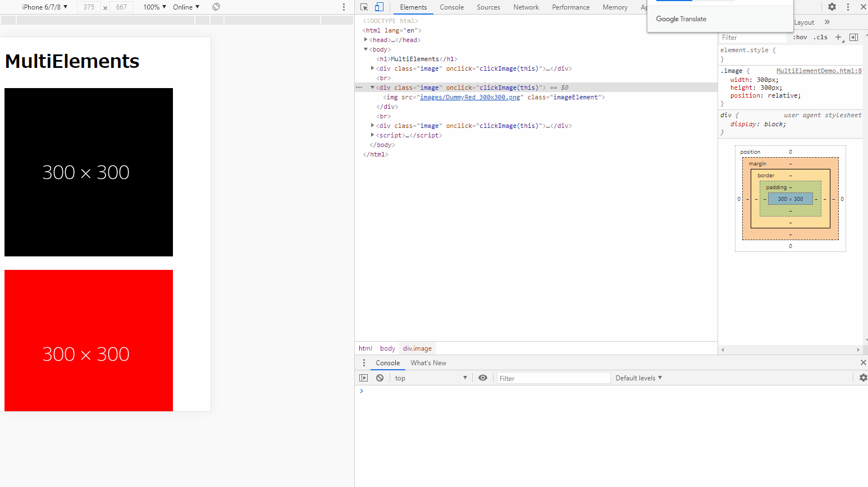Add new style rule plus icon
The height and width of the screenshot is (487, 868).
click(x=839, y=37)
